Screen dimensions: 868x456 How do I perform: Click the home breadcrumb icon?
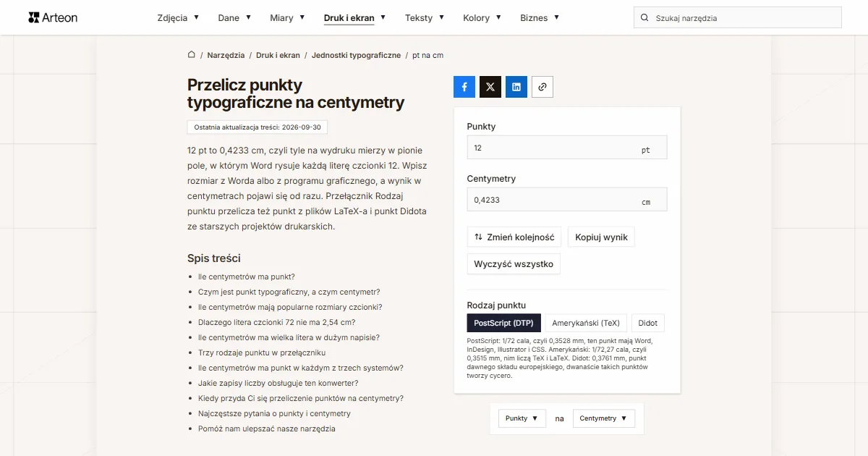[192, 55]
